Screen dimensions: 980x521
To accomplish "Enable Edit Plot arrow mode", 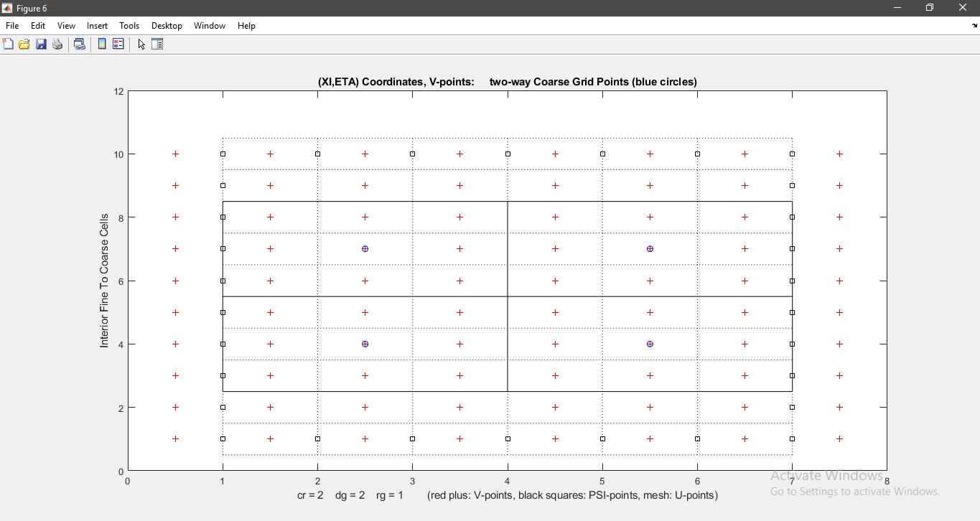I will pyautogui.click(x=141, y=44).
